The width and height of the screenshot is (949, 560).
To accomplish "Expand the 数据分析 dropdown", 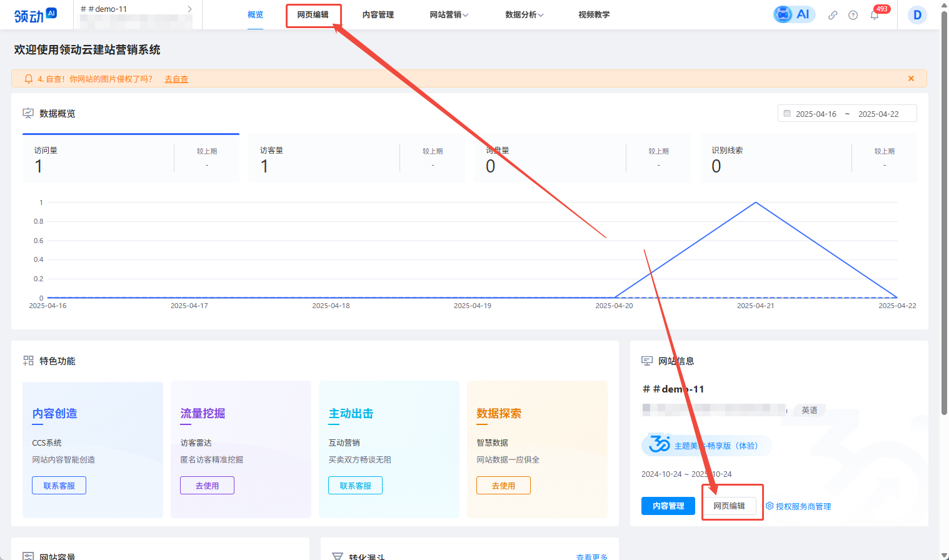I will 521,14.
